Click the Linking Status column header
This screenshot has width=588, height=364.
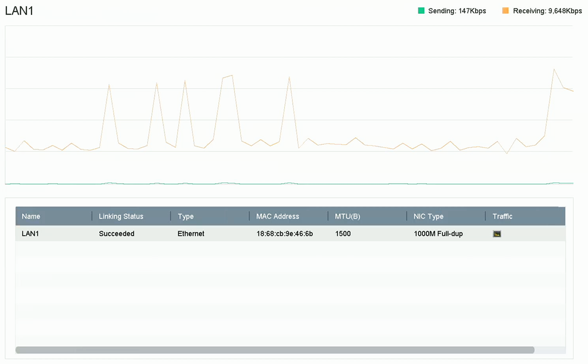click(121, 216)
